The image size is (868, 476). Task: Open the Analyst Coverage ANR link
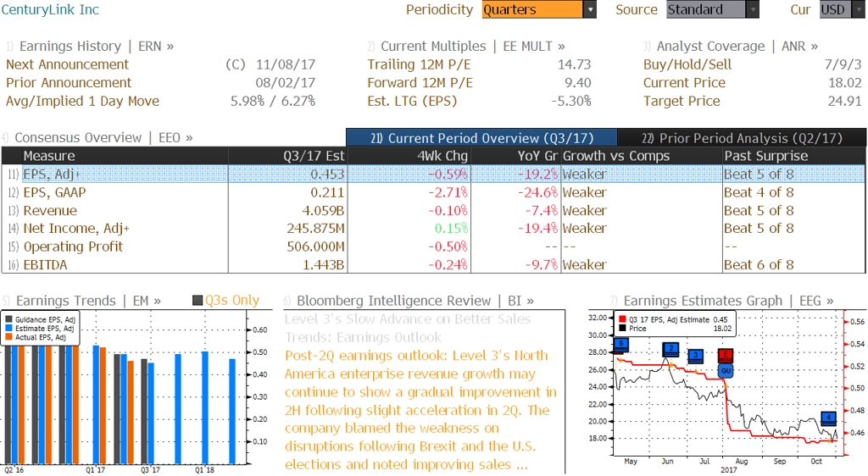[x=737, y=47]
